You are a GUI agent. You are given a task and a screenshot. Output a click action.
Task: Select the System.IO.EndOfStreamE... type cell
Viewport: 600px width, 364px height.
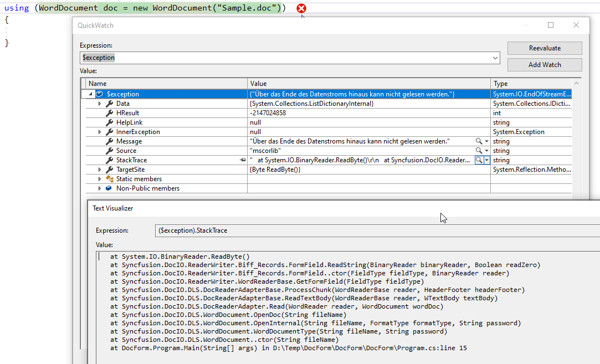(x=531, y=94)
